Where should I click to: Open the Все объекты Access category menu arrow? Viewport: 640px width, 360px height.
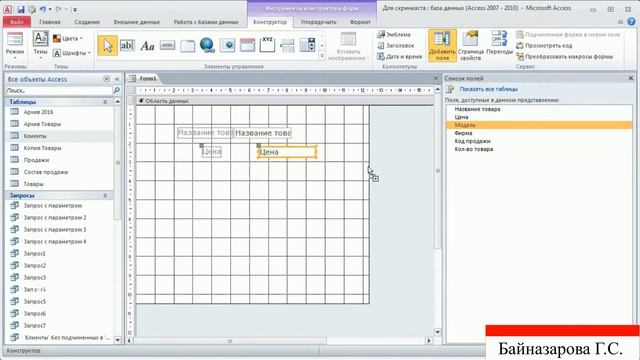pos(107,79)
